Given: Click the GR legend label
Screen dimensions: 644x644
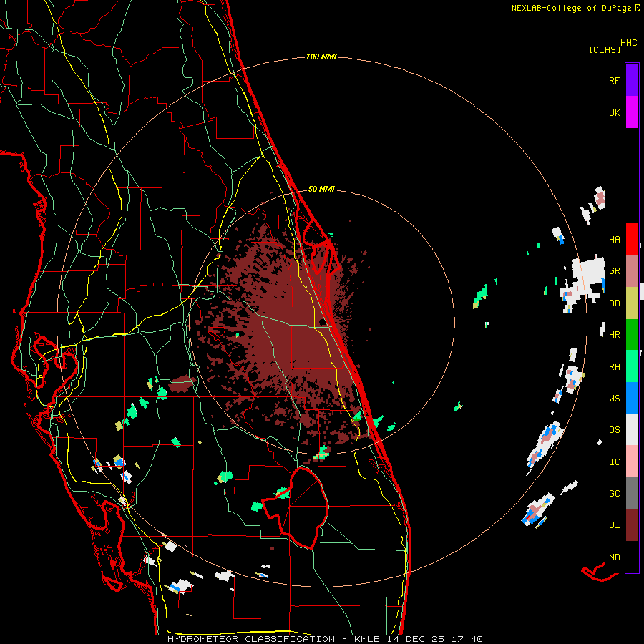Looking at the screenshot, I should tap(614, 271).
